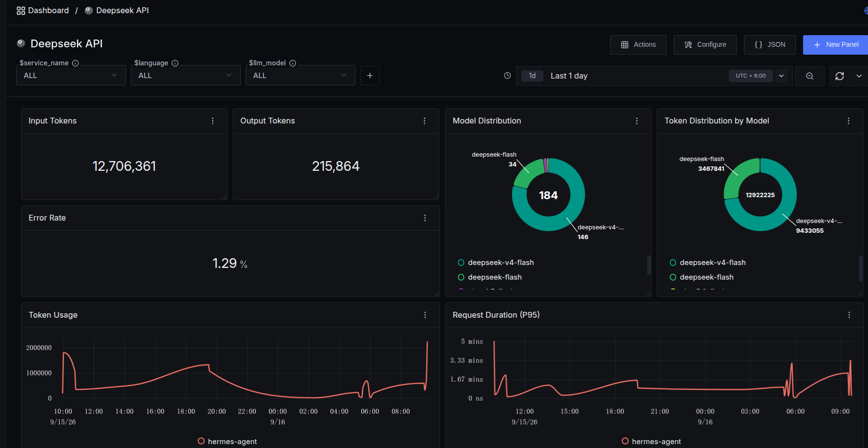Screen dimensions: 868x448
Task: Open the Dashboard breadcrumb link
Action: [43, 10]
